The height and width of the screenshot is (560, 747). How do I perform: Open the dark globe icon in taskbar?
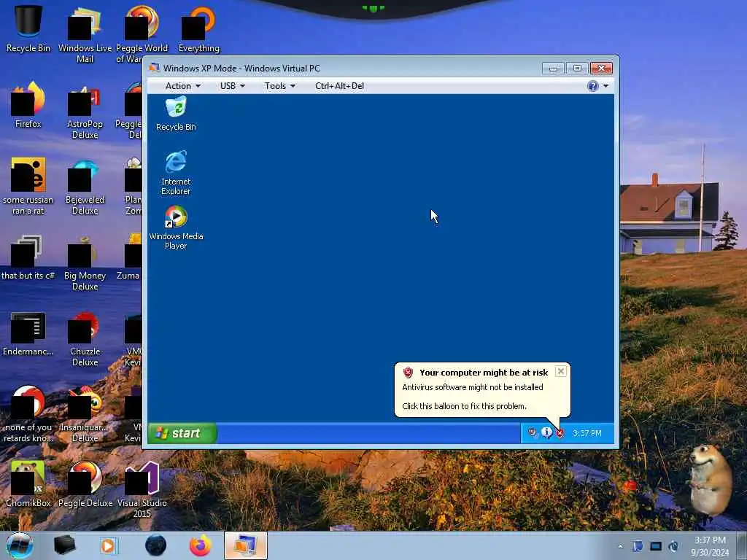click(156, 545)
